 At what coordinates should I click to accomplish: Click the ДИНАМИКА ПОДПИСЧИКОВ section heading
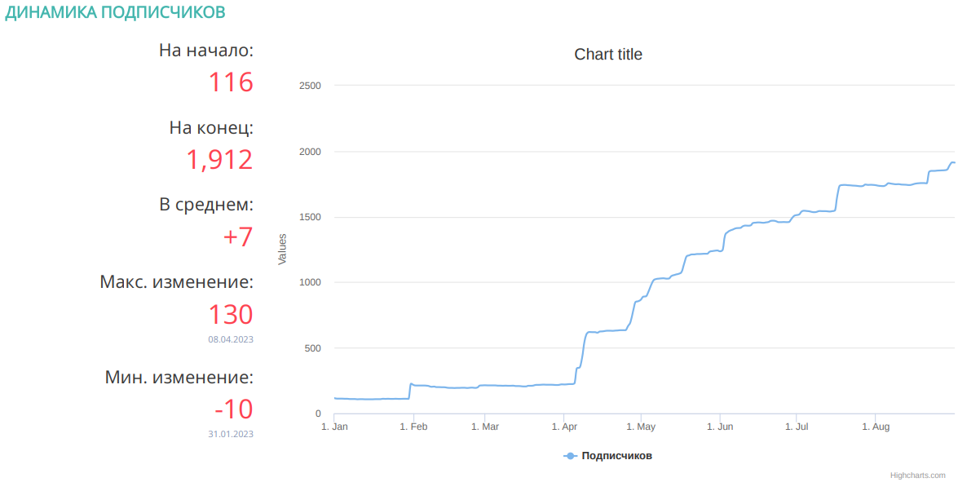pos(116,13)
